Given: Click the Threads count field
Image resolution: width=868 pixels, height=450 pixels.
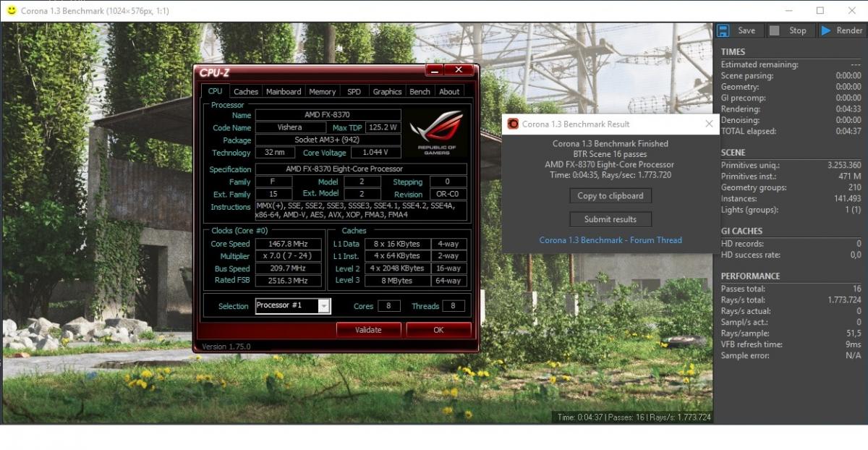Looking at the screenshot, I should 454,306.
